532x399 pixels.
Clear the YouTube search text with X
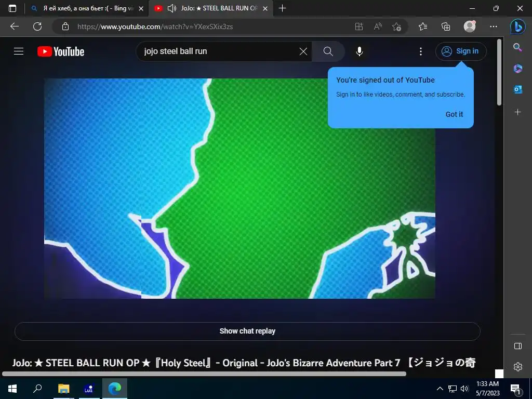(303, 51)
